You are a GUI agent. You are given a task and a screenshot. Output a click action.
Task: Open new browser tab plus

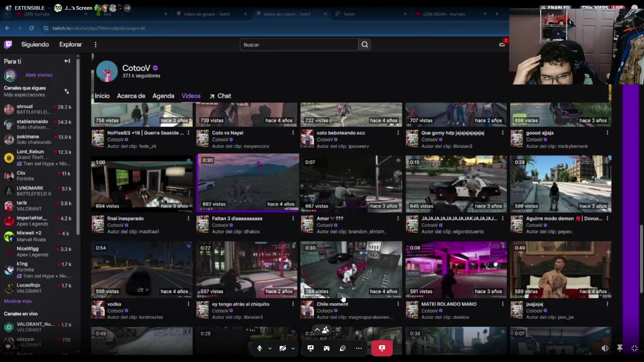pyautogui.click(x=497, y=14)
